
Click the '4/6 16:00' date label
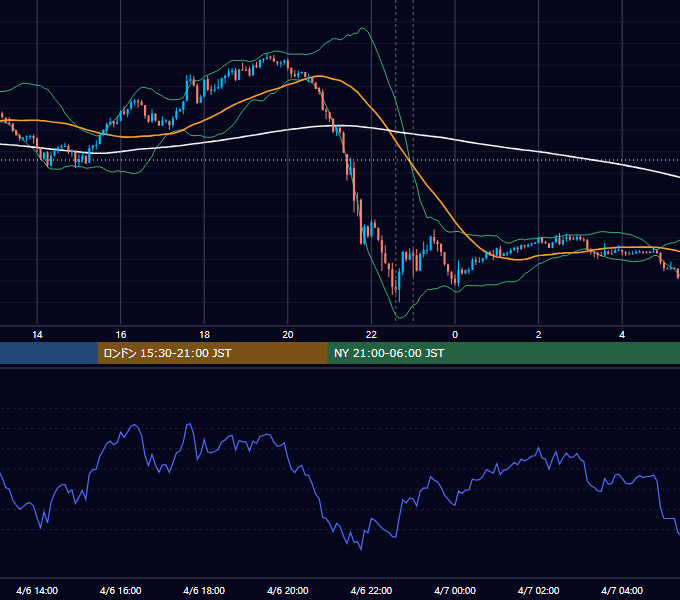coord(121,591)
